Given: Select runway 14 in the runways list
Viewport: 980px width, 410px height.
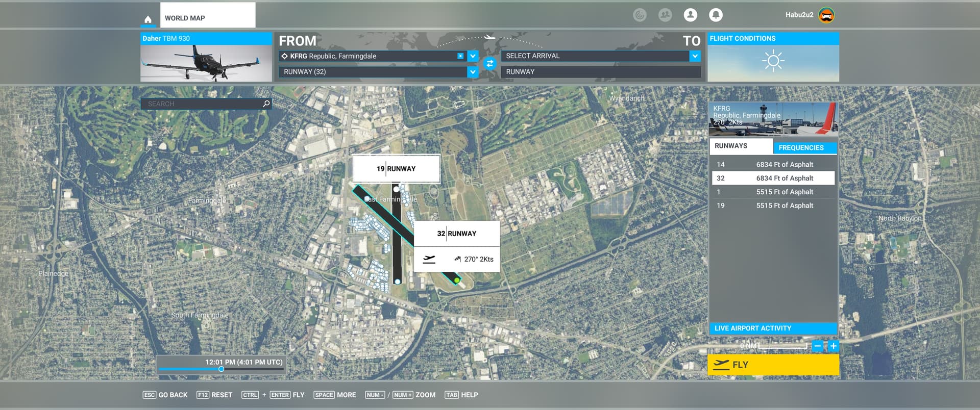Looking at the screenshot, I should (773, 165).
